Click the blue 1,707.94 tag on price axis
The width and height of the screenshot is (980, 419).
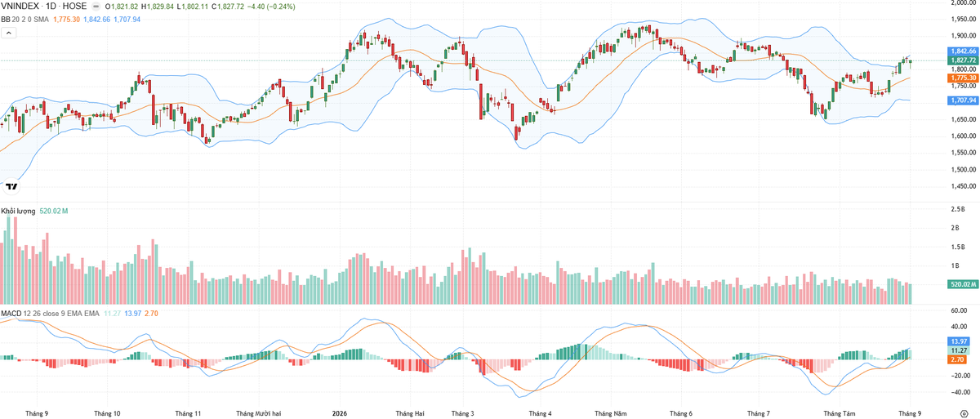coord(964,100)
